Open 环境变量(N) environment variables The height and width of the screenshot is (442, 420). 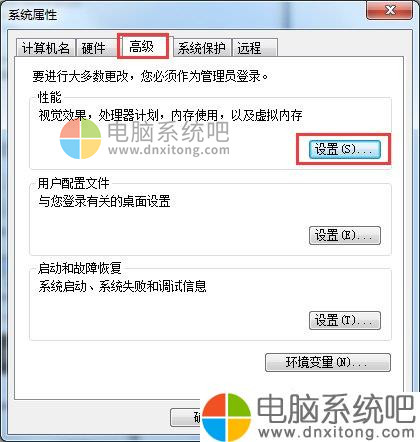point(327,362)
